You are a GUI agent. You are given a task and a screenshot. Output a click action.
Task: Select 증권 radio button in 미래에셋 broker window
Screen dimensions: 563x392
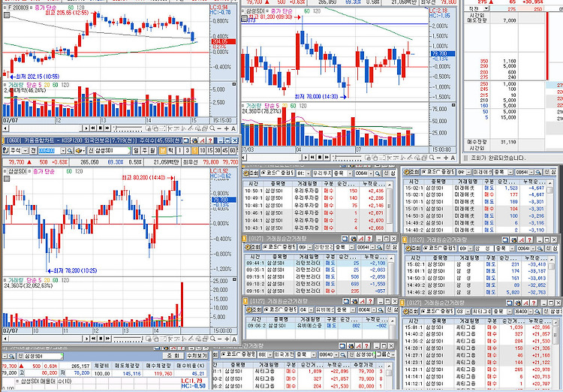click(x=438, y=173)
